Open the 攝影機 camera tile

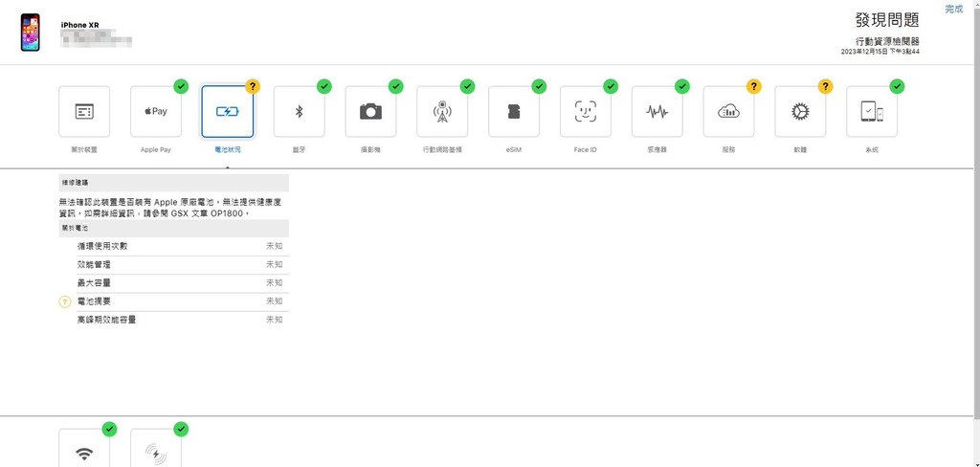coord(370,112)
